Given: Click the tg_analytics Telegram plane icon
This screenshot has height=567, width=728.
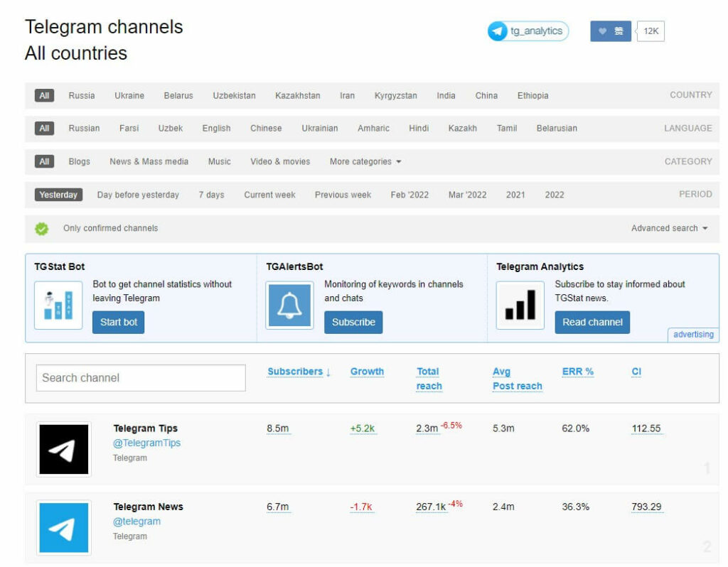Looking at the screenshot, I should tap(497, 31).
